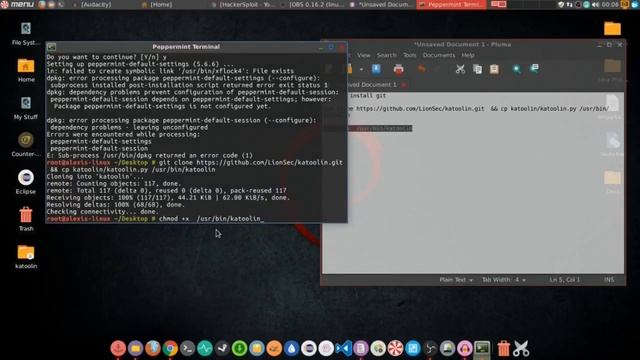The height and width of the screenshot is (360, 640).
Task: Open the Peppermint candy swirl dock icon
Action: click(x=395, y=348)
